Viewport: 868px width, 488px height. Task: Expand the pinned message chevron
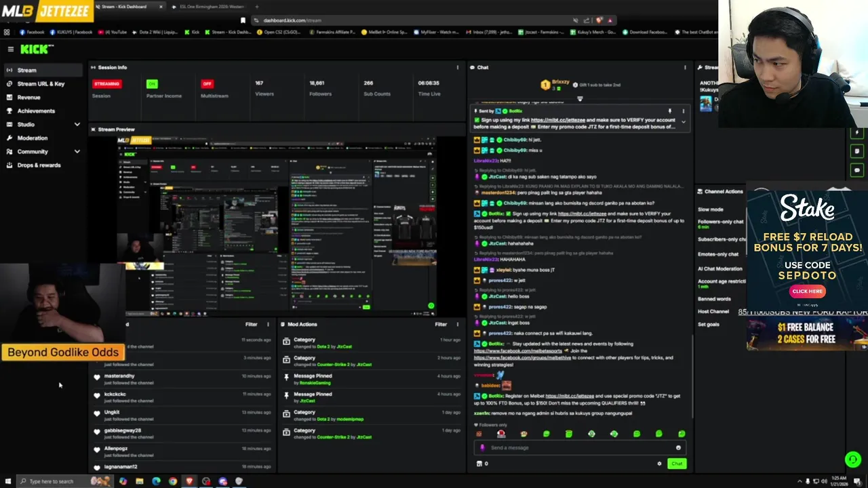pos(683,122)
